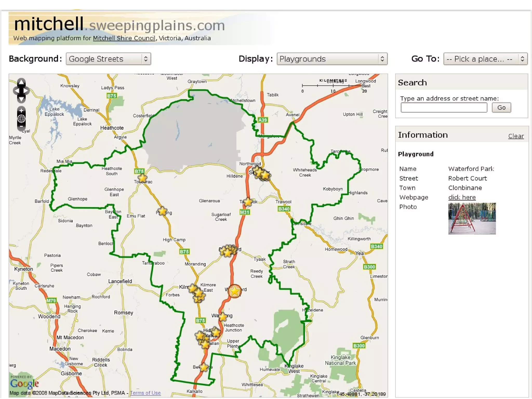The image size is (532, 399).
Task: Click the Glenaroua label on map
Action: point(209,201)
